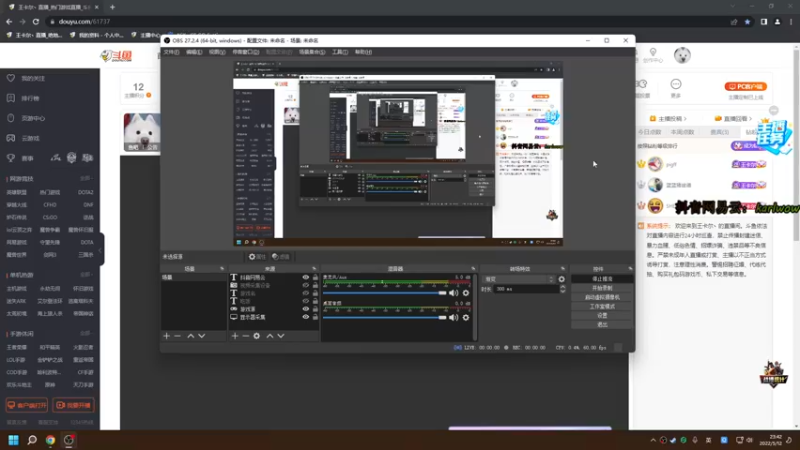
Task: Add a new source with plus icon
Action: (x=235, y=336)
